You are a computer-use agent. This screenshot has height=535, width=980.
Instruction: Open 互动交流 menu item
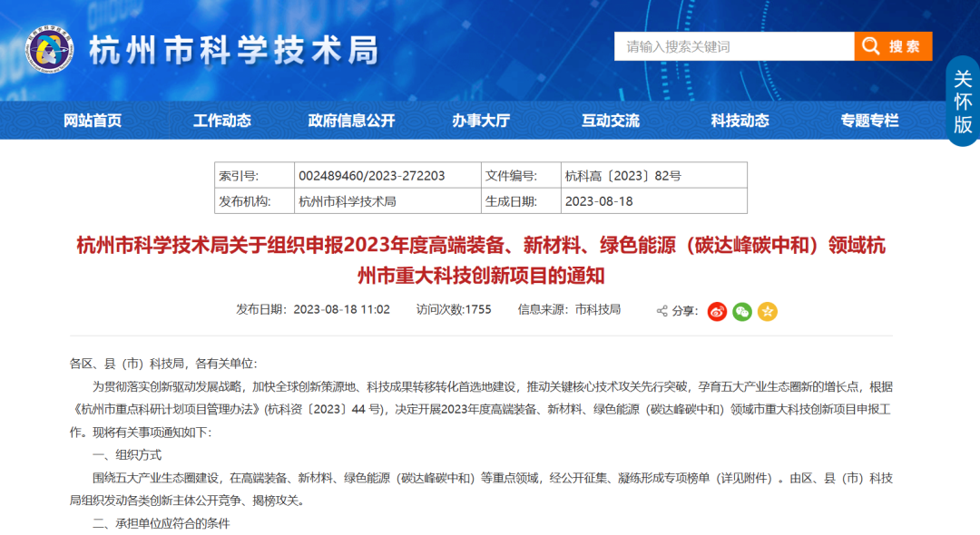[611, 121]
